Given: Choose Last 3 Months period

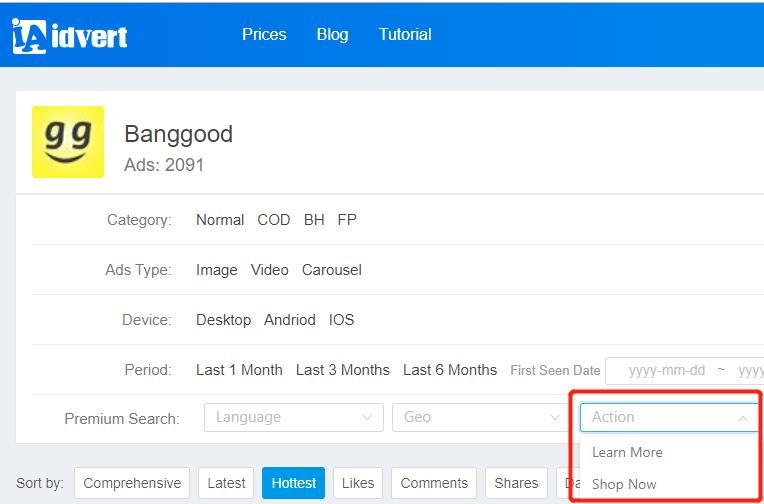Looking at the screenshot, I should pyautogui.click(x=342, y=370).
